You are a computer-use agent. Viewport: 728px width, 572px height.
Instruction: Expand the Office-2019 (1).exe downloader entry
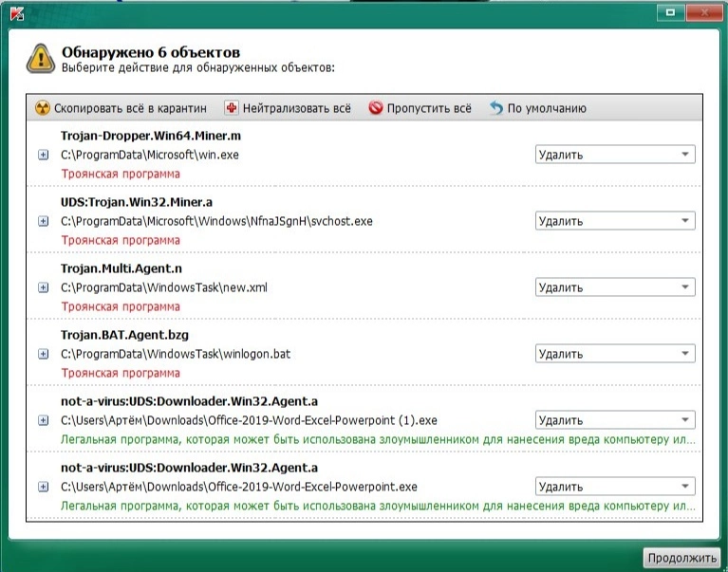click(x=43, y=420)
